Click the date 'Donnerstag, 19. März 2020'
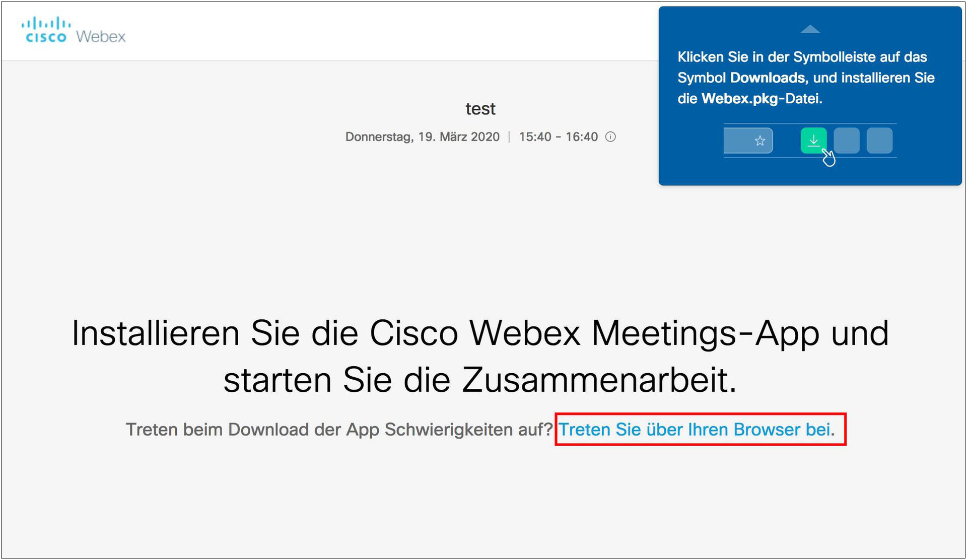 (x=422, y=137)
